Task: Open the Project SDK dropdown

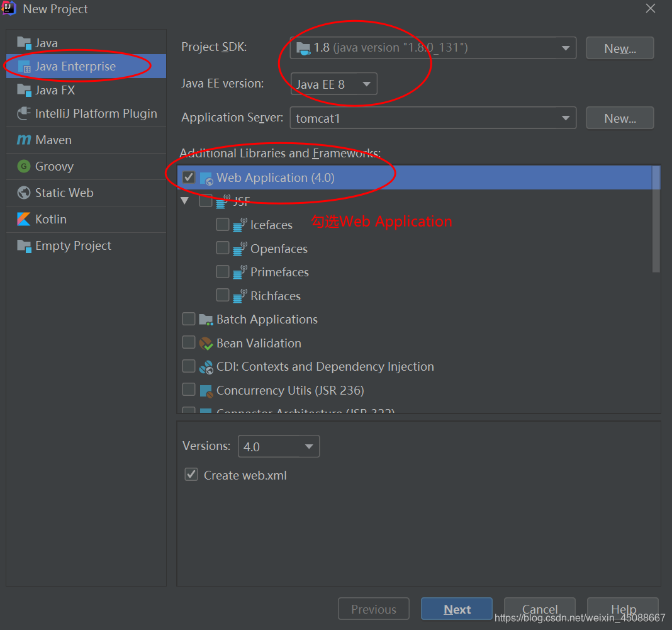Action: [433, 48]
